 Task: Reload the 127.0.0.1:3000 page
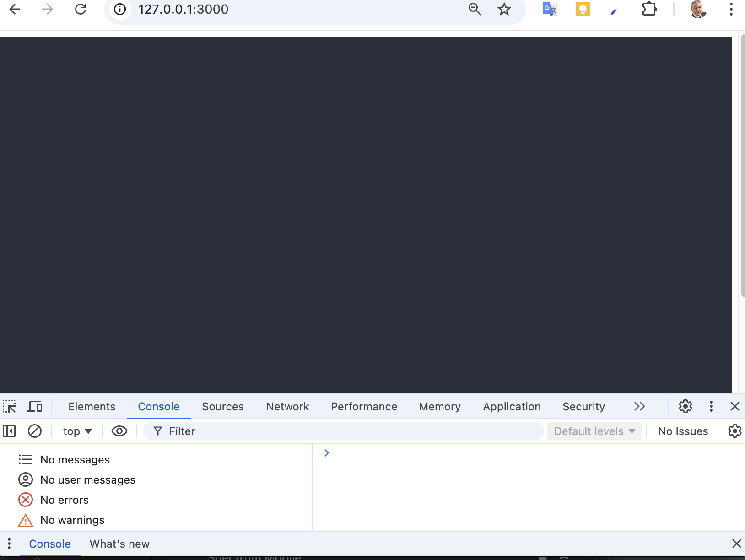click(x=81, y=9)
